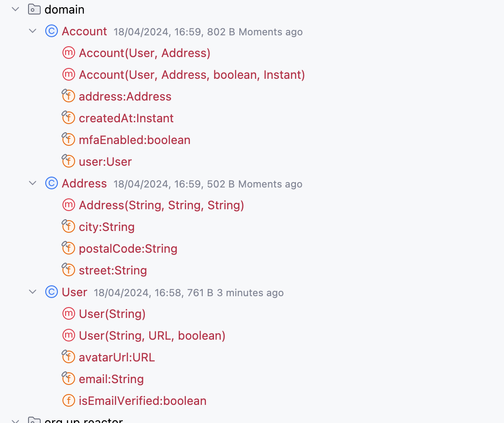
Task: Click the field icon beside isEmailVerified:boolean
Action: click(68, 401)
